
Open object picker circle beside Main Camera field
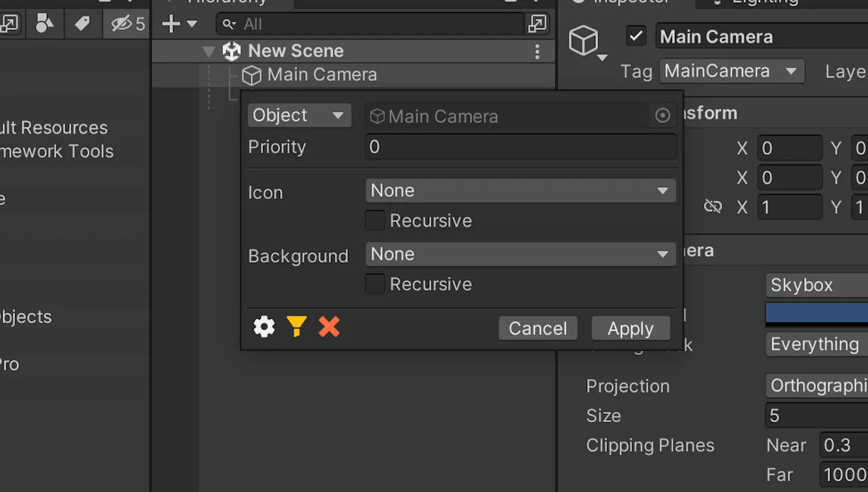[663, 116]
